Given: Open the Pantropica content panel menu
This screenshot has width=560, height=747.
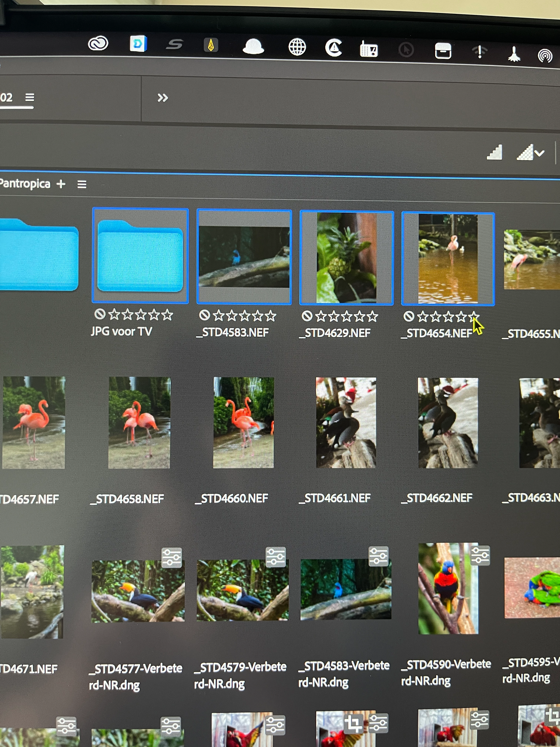Looking at the screenshot, I should click(x=82, y=184).
